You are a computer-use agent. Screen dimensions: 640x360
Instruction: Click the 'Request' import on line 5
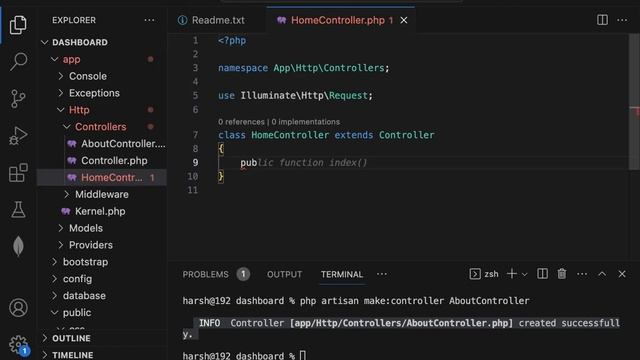(348, 96)
